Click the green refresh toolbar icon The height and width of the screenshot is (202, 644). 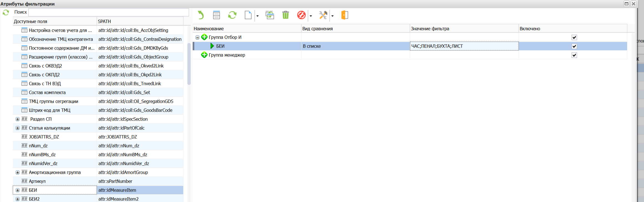pos(232,15)
